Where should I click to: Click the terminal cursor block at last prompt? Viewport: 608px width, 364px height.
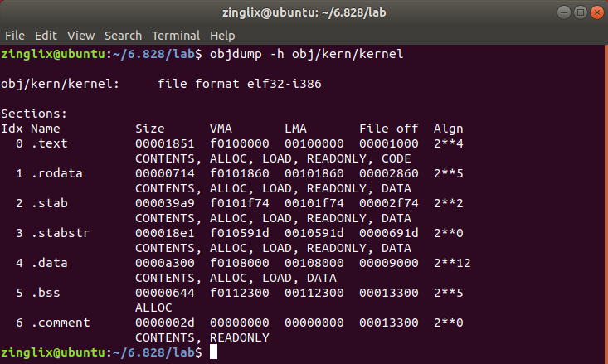pyautogui.click(x=213, y=352)
